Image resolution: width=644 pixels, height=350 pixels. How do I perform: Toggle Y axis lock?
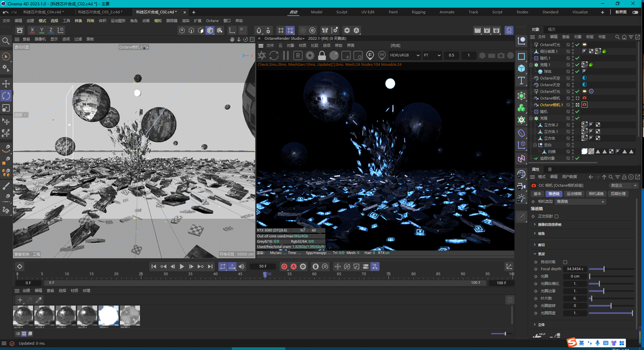[41, 30]
